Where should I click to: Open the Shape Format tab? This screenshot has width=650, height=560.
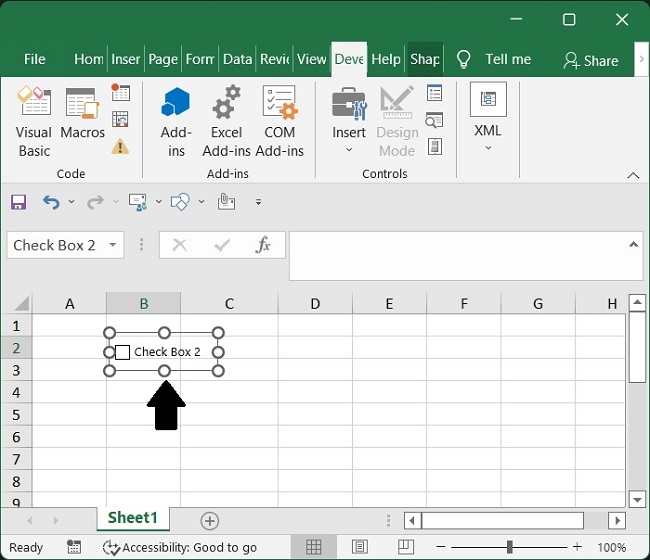click(x=425, y=59)
